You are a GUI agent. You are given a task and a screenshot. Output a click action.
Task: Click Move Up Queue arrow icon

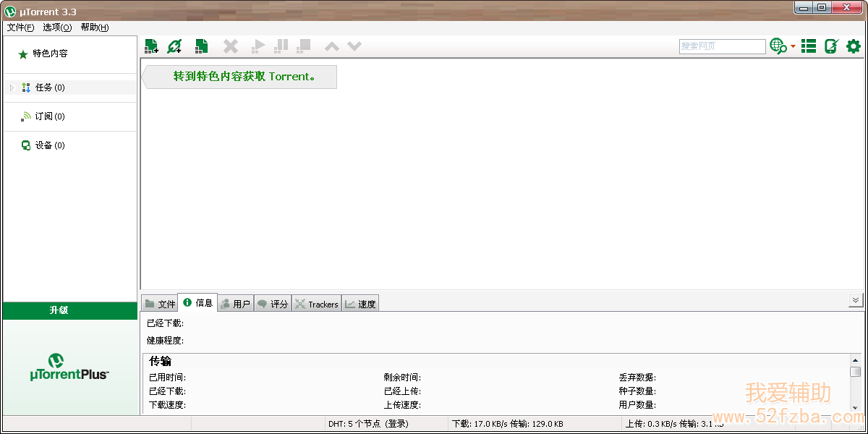(x=332, y=47)
